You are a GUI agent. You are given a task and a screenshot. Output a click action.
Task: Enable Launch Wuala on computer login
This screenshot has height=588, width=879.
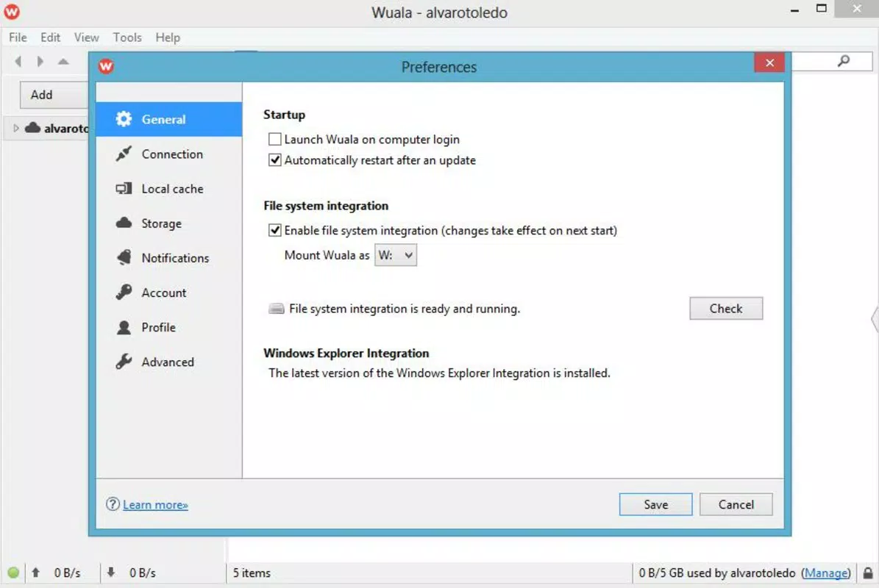point(274,139)
